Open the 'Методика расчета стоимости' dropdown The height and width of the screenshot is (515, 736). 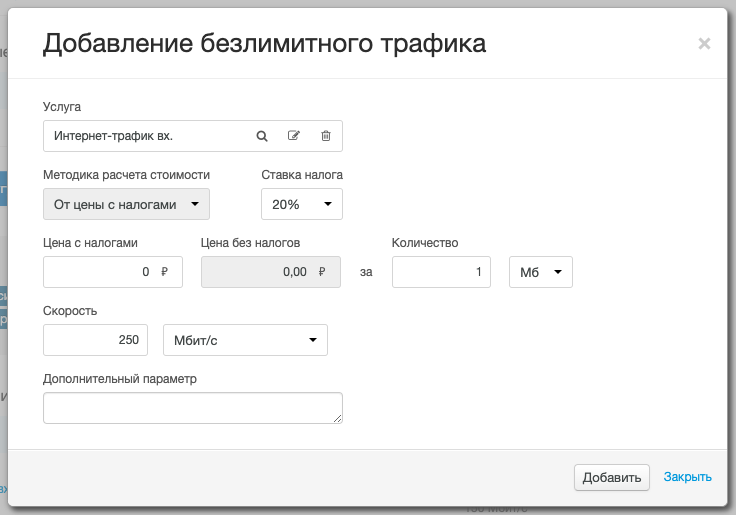click(126, 204)
